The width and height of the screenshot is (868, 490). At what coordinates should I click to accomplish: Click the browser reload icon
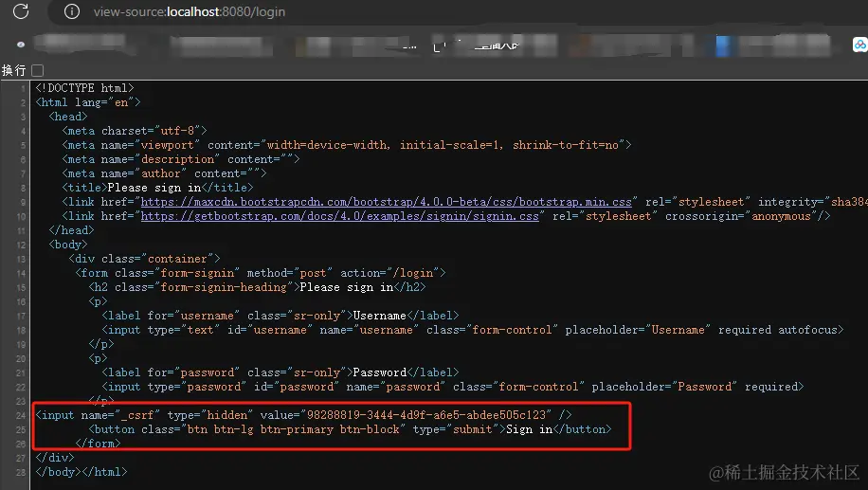pyautogui.click(x=21, y=11)
